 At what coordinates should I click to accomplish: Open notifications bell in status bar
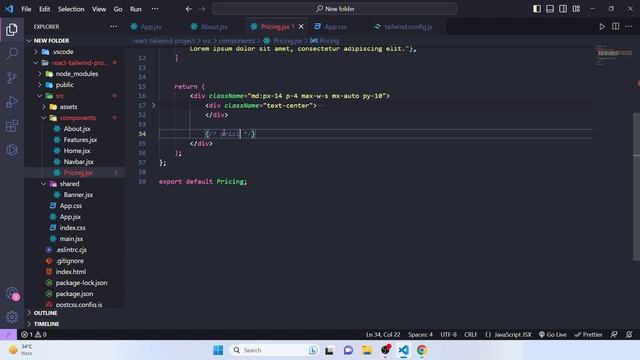(x=629, y=334)
